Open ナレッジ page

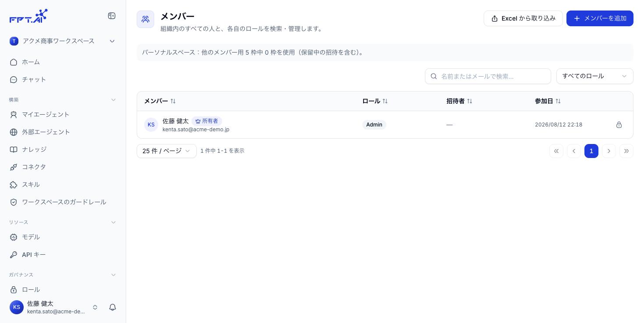(63, 150)
